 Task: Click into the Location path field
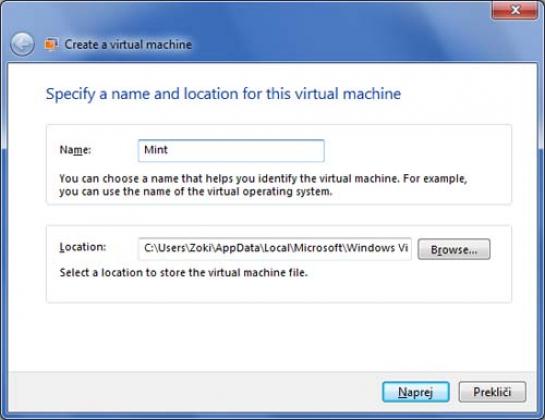(x=275, y=249)
